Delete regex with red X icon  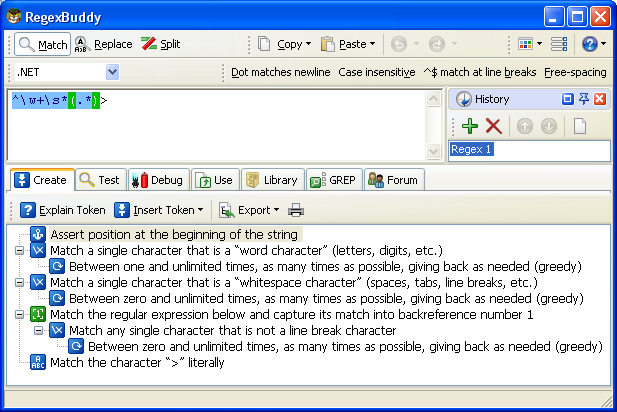click(x=493, y=126)
